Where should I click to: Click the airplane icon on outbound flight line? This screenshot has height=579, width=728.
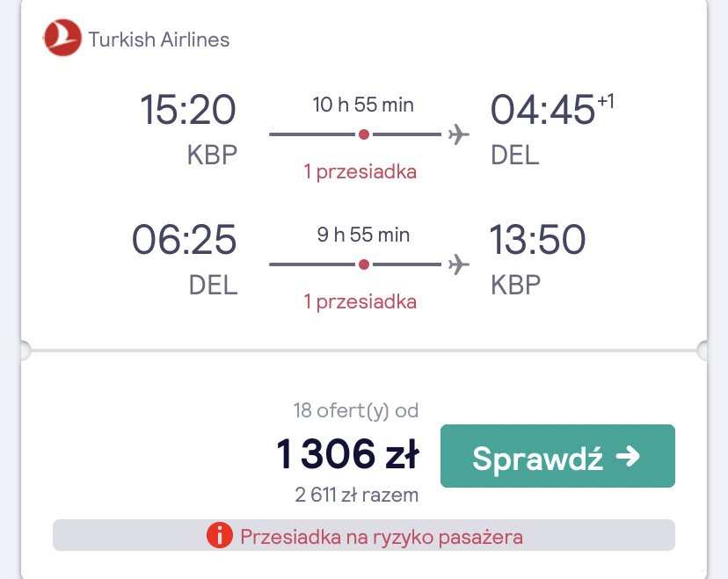pos(459,134)
